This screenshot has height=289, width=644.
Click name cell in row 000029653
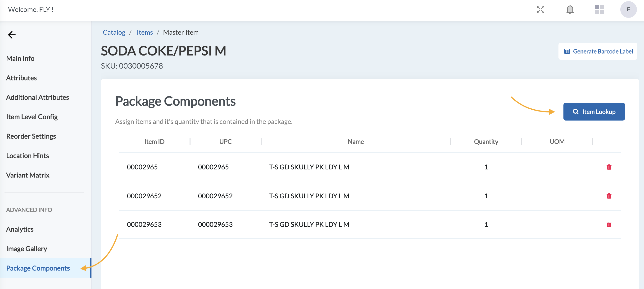(309, 224)
